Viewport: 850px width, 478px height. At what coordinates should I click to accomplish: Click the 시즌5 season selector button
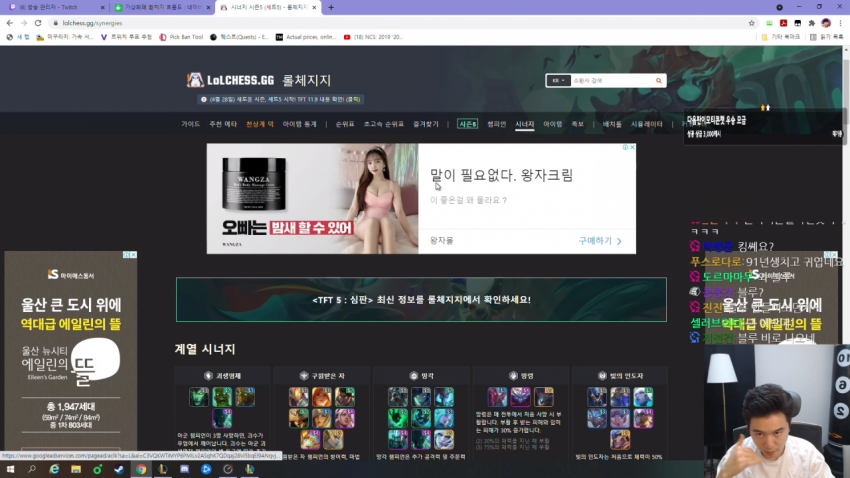tap(467, 124)
